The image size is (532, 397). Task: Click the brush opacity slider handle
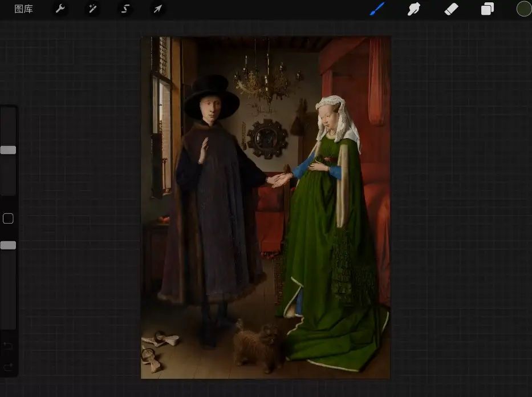click(x=8, y=245)
